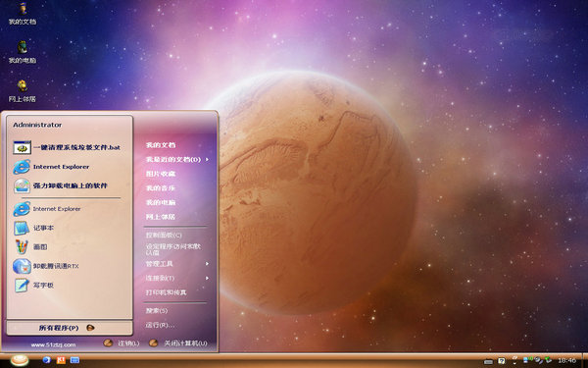The width and height of the screenshot is (588, 368).
Task: Click the taskbar clock showing 18:46
Action: pos(566,360)
